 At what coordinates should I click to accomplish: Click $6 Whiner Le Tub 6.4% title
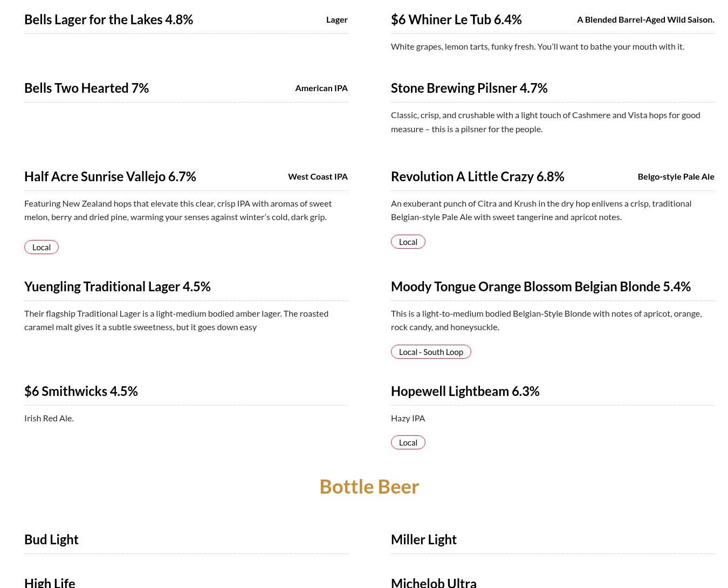coord(456,19)
